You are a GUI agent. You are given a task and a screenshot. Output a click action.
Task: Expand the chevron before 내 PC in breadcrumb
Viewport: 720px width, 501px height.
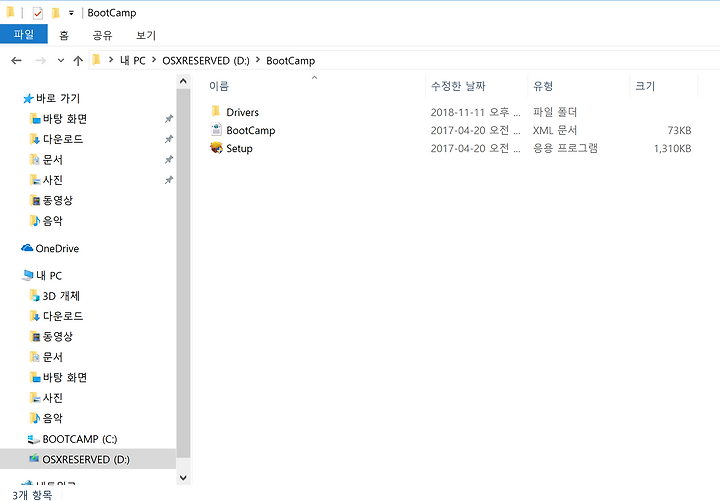pyautogui.click(x=111, y=60)
